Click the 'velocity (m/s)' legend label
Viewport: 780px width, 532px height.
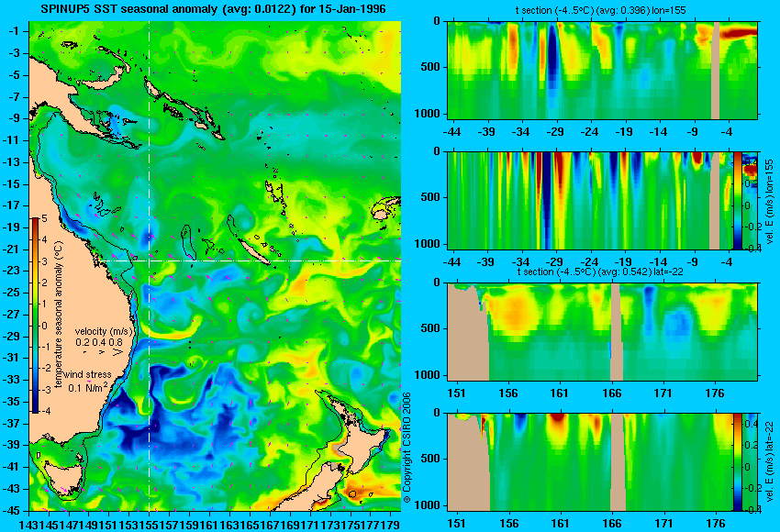coord(104,331)
